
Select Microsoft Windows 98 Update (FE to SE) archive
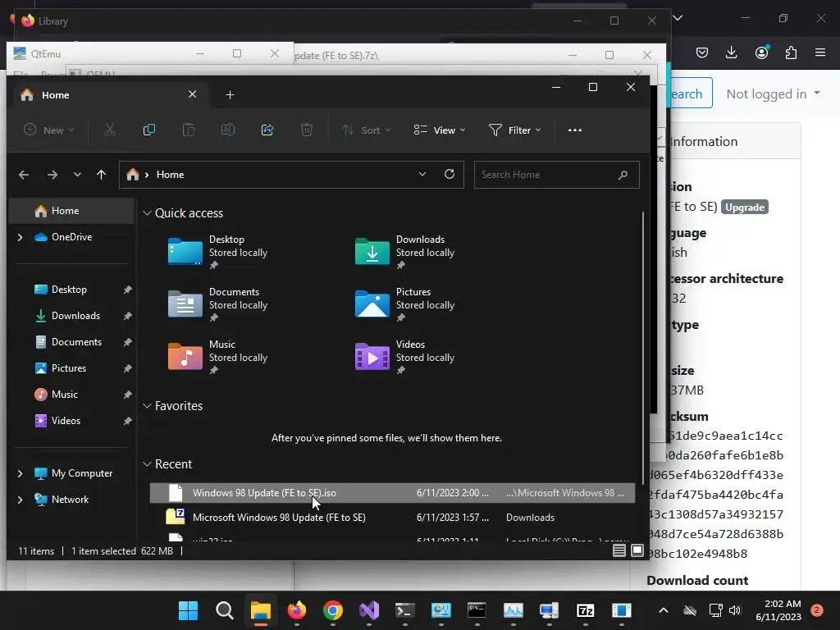(x=392, y=518)
